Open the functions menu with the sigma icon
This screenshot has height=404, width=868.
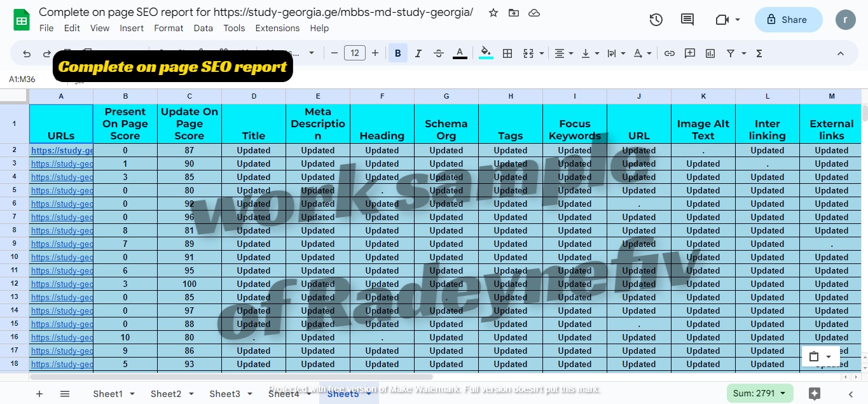[758, 53]
